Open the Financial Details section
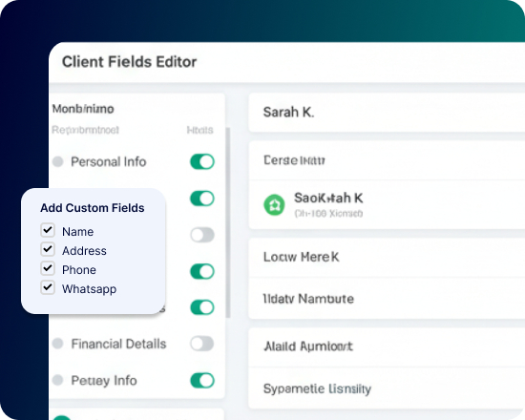The image size is (525, 420). tap(118, 344)
